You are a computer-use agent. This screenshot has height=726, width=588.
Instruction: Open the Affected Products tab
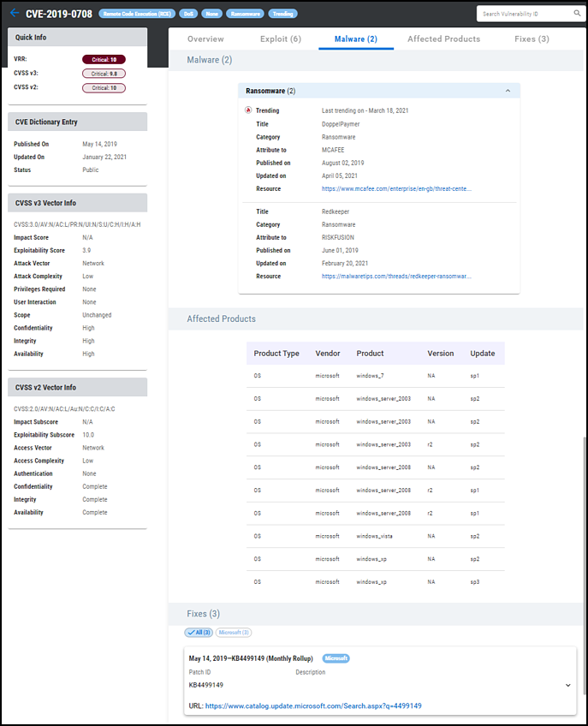[443, 39]
